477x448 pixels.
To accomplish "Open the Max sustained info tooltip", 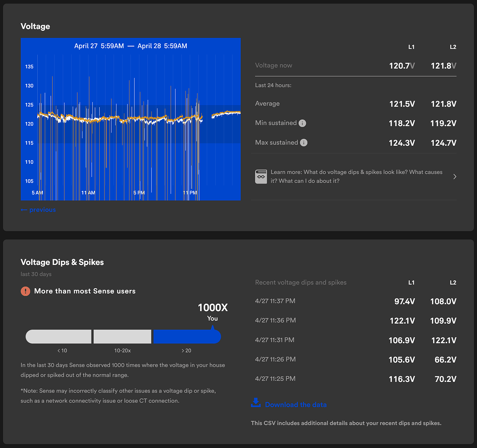I will tap(303, 143).
